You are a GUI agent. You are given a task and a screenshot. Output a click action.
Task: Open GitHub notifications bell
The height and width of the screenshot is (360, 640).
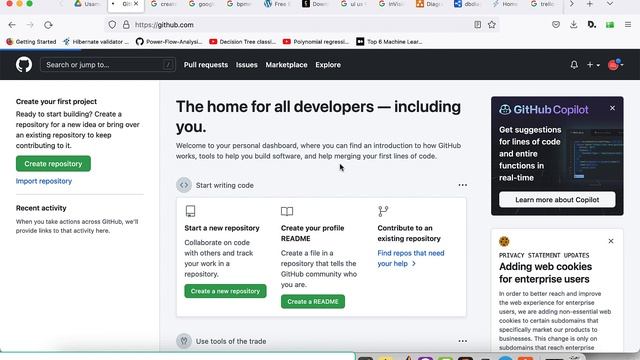click(x=574, y=64)
